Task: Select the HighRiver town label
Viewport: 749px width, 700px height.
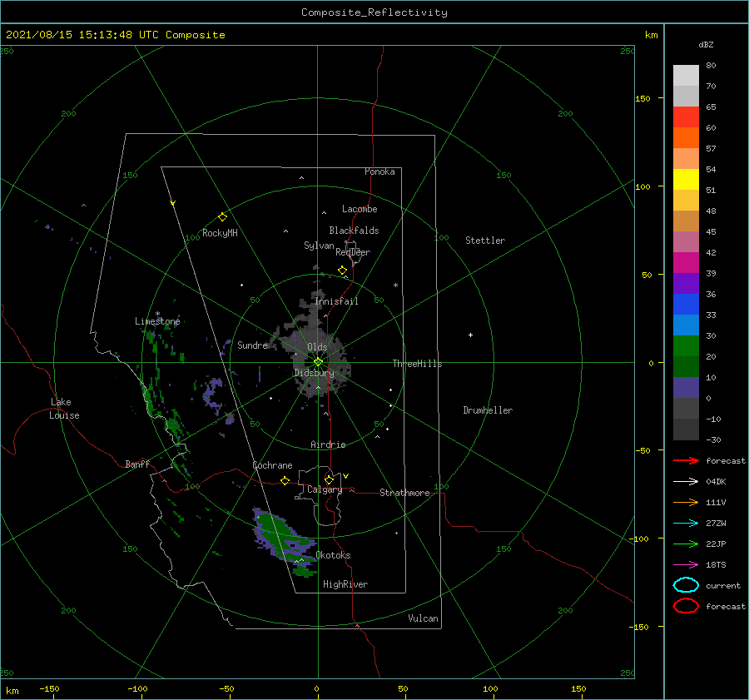Action: tap(345, 584)
